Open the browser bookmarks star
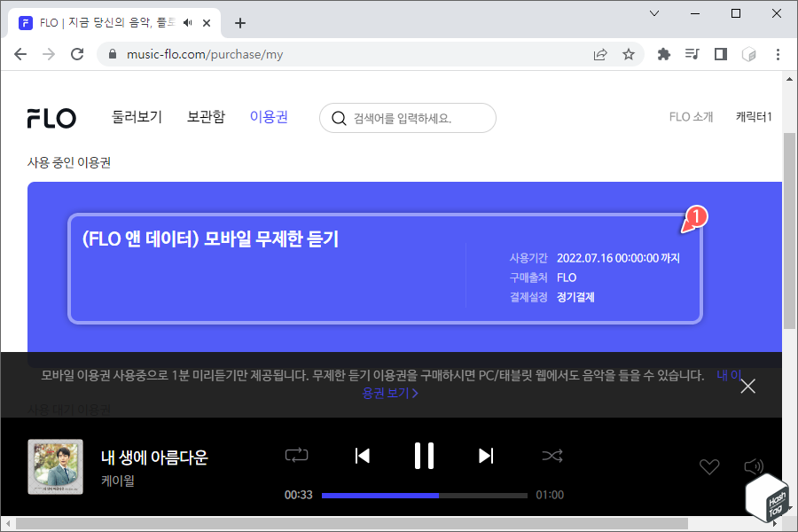Screen dimensions: 798x532 pyautogui.click(x=629, y=53)
